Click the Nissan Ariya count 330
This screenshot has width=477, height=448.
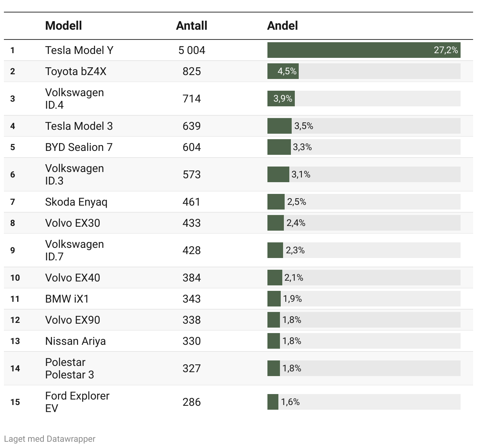(192, 341)
